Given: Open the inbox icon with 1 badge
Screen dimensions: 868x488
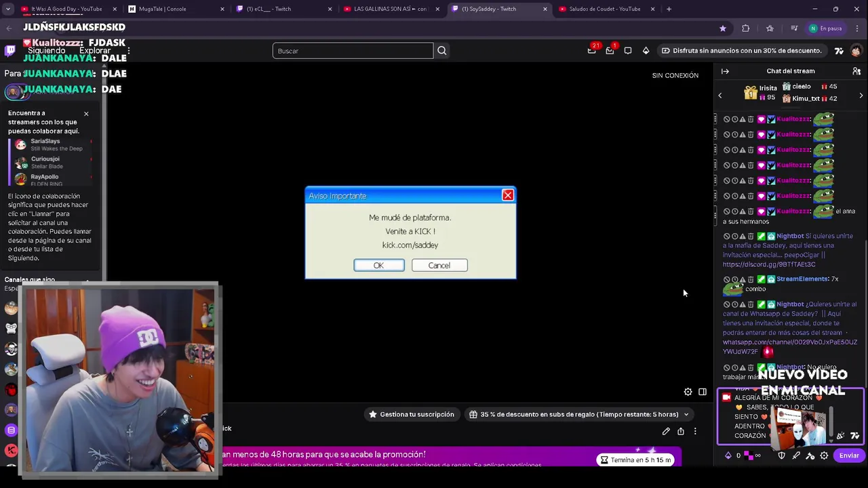Looking at the screenshot, I should [x=610, y=50].
